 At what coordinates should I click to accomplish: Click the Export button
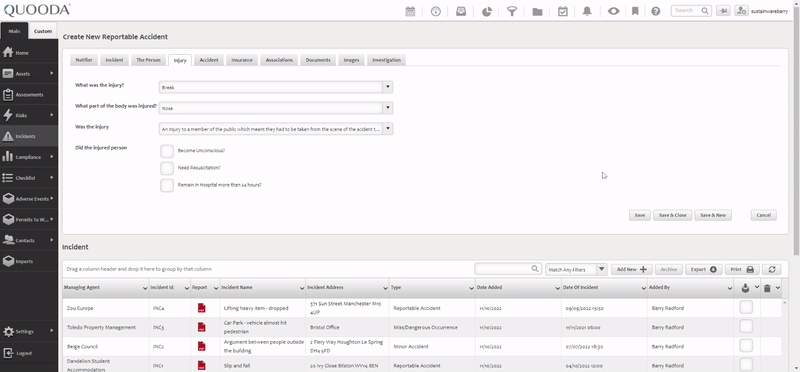tap(703, 269)
